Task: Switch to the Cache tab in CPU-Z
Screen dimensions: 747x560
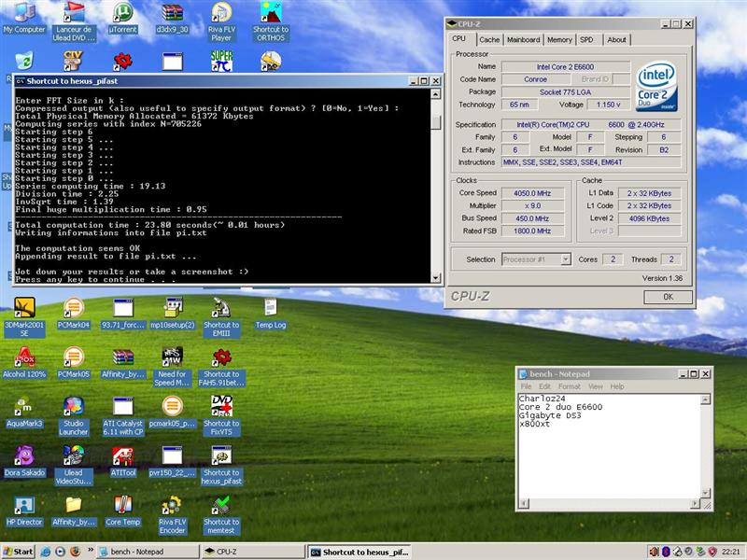Action: tap(489, 40)
